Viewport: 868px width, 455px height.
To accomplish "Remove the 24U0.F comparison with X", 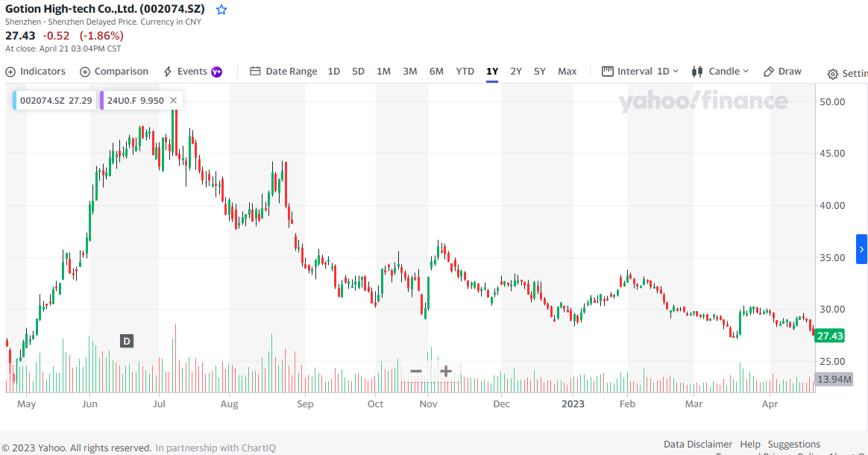I will [x=173, y=100].
